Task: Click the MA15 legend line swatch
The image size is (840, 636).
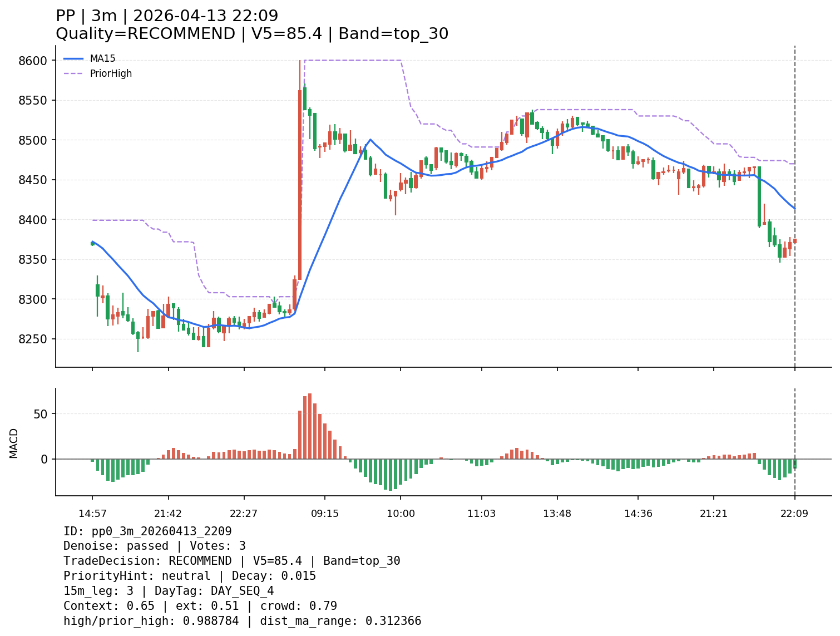Action: point(73,58)
